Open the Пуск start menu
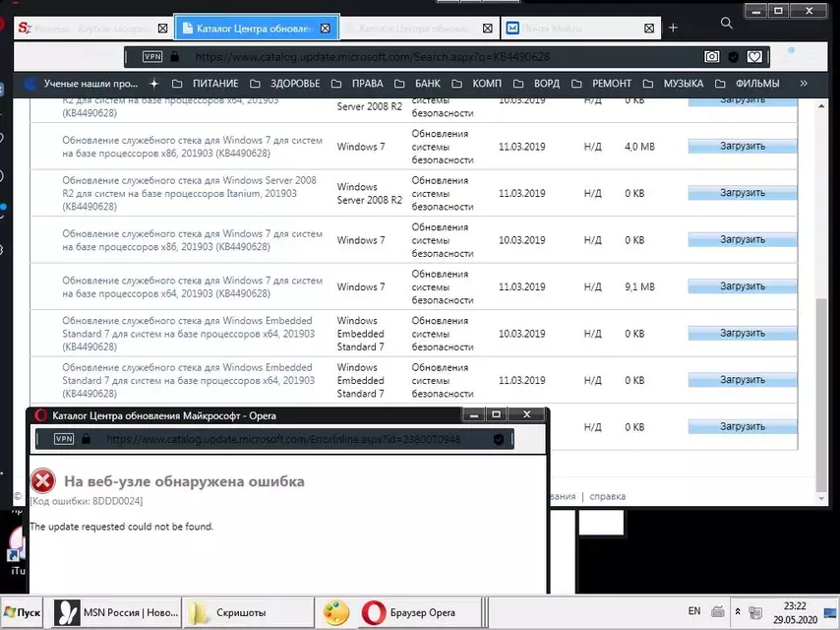The image size is (840, 630). click(22, 612)
